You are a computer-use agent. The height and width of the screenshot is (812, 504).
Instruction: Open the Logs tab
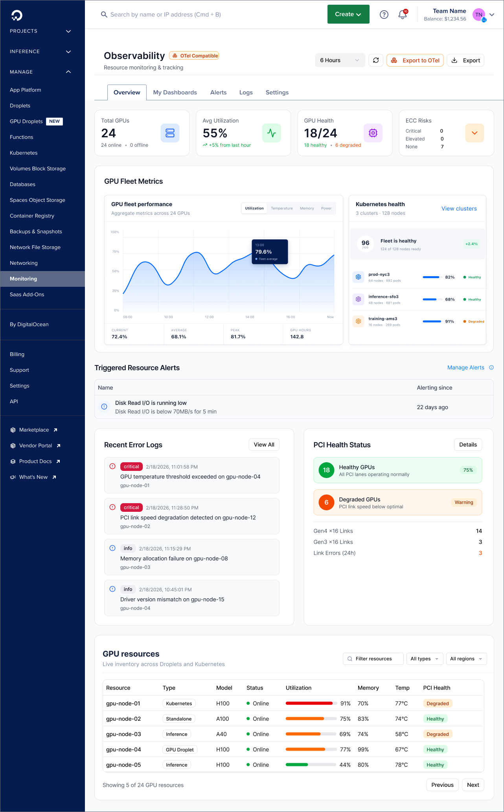[246, 92]
